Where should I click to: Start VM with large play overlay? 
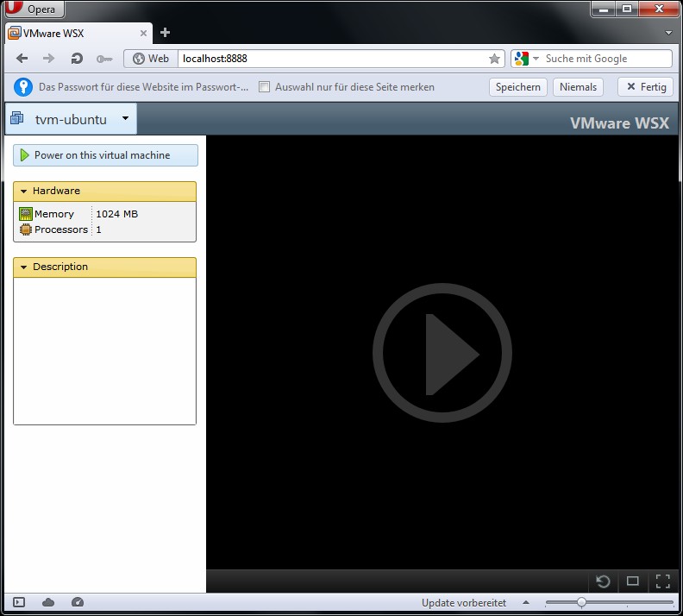442,353
